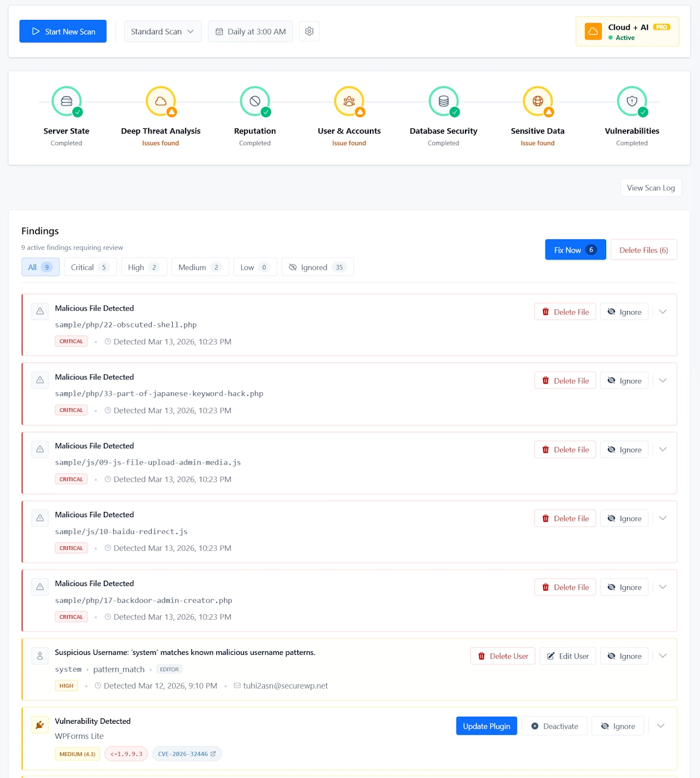Viewport: 700px width, 778px height.
Task: Ignore the 22-obscuted-shell.php finding
Action: tap(624, 312)
